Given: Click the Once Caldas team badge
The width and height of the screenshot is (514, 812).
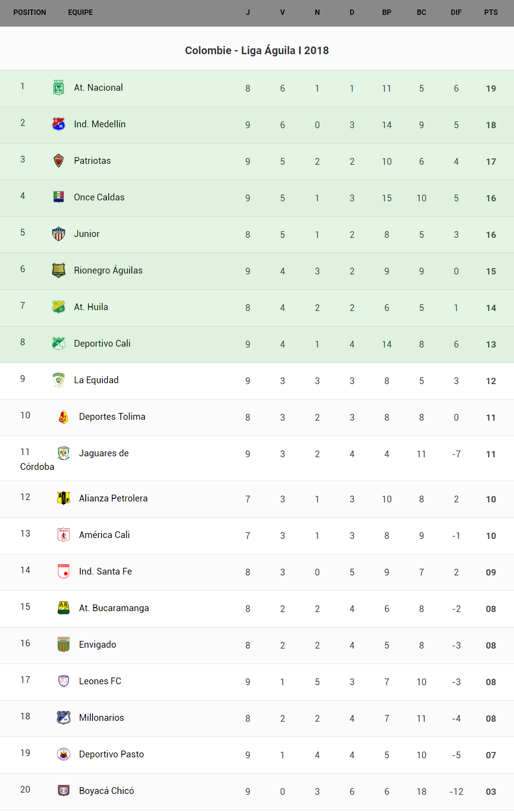Looking at the screenshot, I should 59,197.
